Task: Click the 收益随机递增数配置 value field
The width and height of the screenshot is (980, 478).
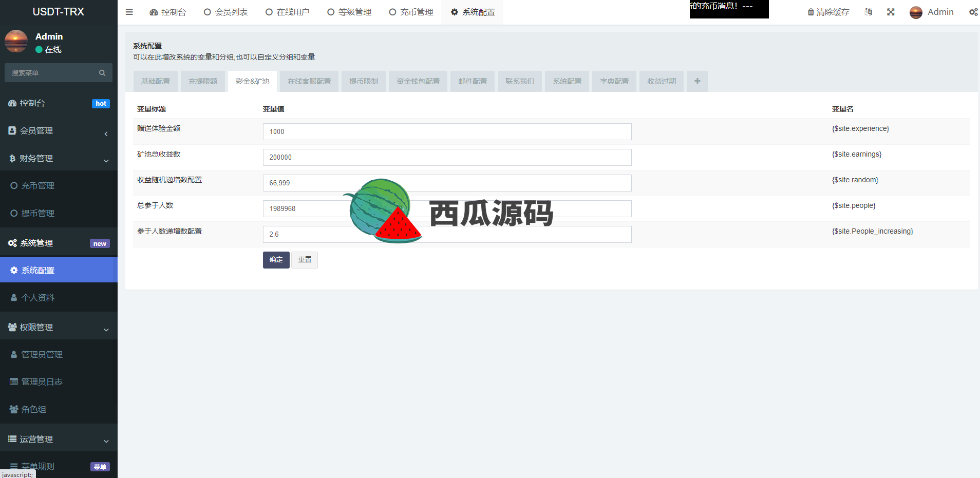Action: (447, 183)
